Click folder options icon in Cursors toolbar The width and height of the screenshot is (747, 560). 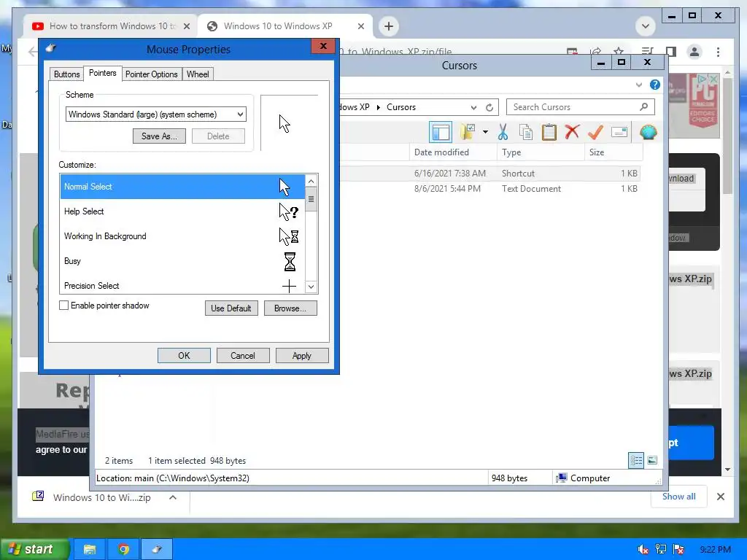point(468,132)
